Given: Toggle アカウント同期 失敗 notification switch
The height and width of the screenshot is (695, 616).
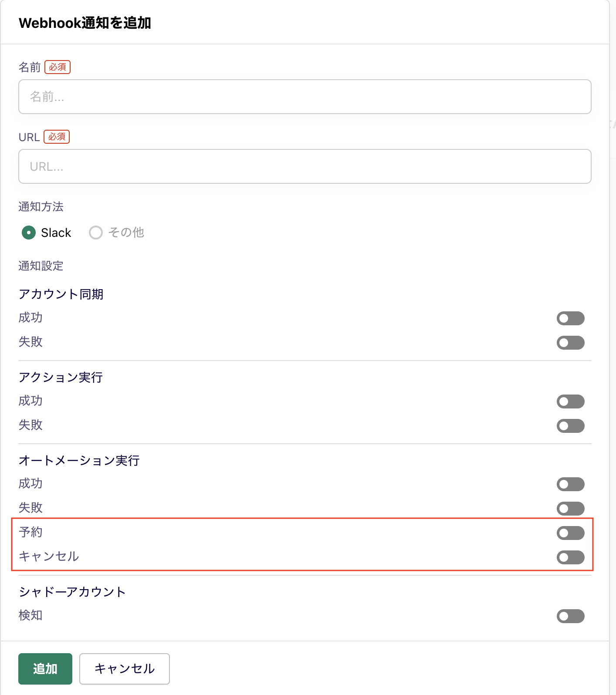Looking at the screenshot, I should click(570, 343).
